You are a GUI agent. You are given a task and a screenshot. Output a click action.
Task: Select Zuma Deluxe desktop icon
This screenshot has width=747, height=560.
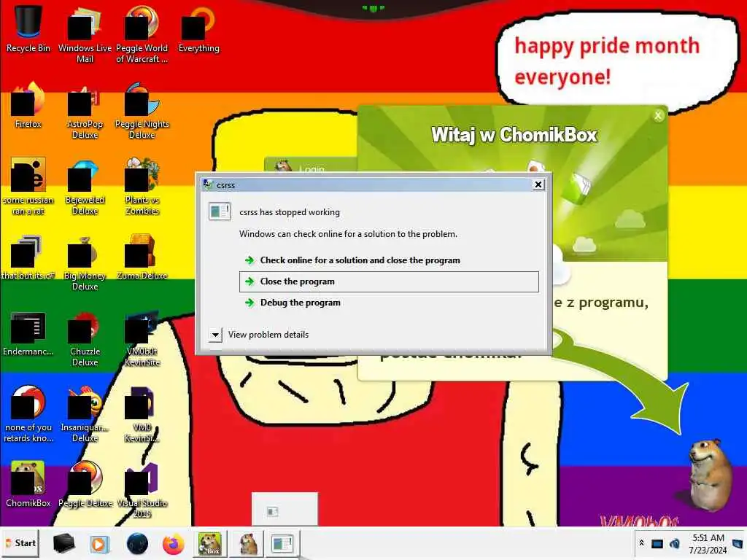coord(142,256)
